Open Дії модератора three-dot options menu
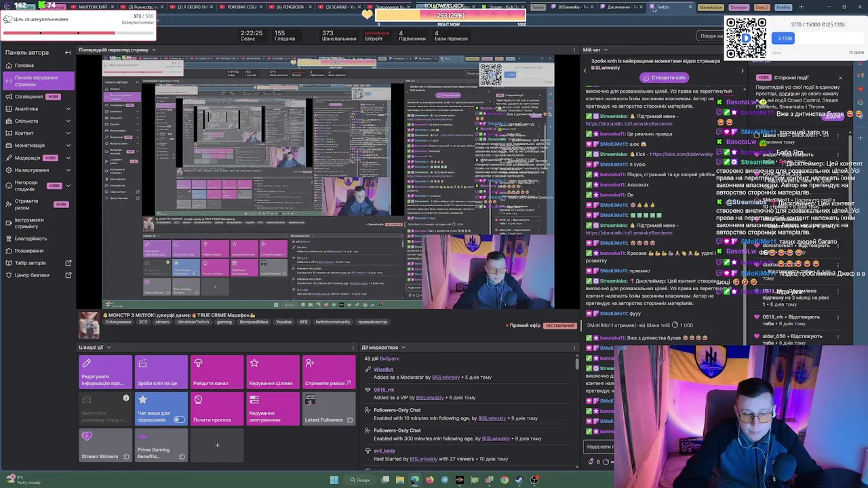This screenshot has height=488, width=868. click(575, 348)
